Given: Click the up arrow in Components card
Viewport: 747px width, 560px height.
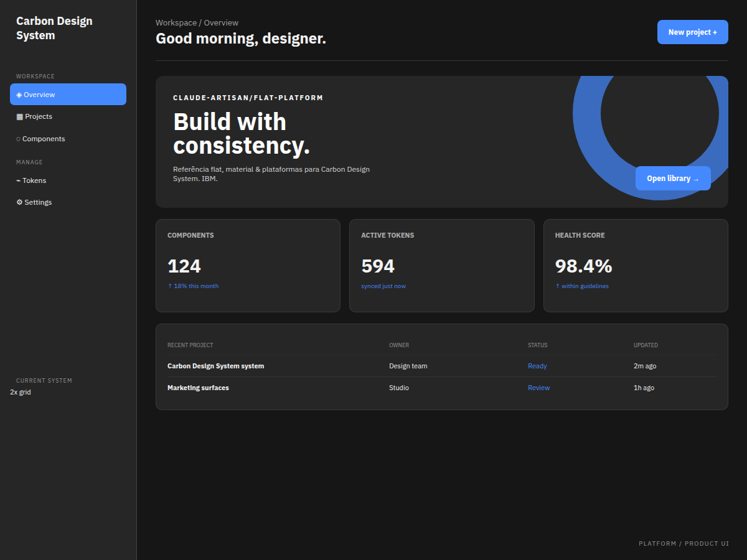Looking at the screenshot, I should [169, 286].
